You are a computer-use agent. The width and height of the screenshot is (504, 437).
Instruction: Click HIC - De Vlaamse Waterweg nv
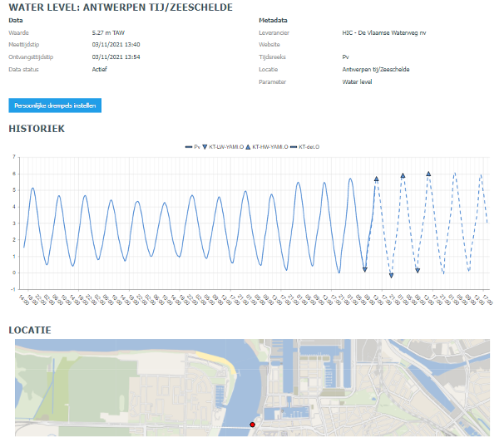pyautogui.click(x=384, y=32)
